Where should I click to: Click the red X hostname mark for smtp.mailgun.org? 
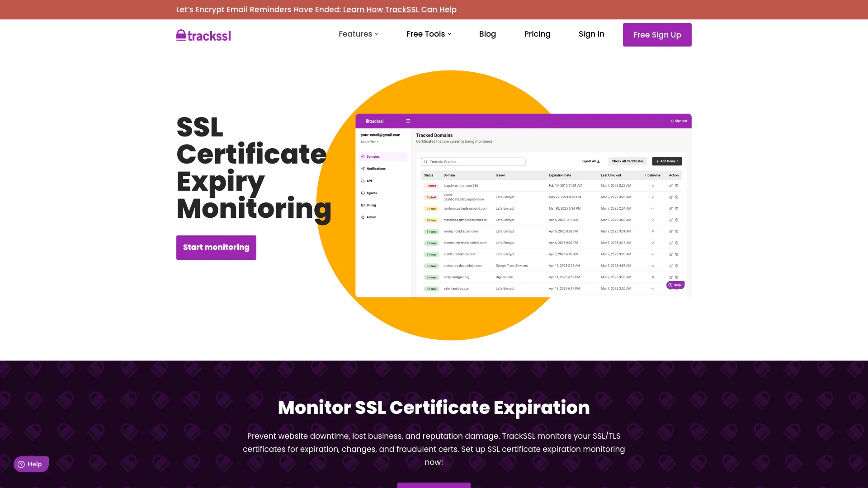click(x=653, y=277)
